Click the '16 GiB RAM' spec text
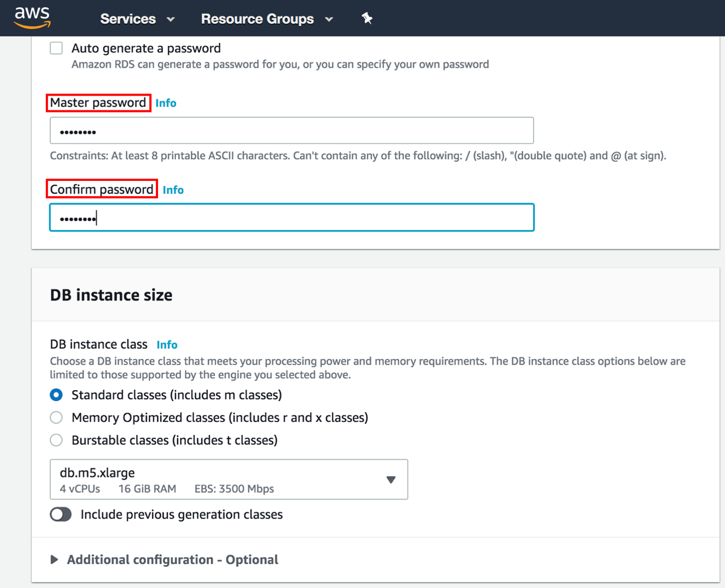This screenshot has height=588, width=725. click(147, 489)
